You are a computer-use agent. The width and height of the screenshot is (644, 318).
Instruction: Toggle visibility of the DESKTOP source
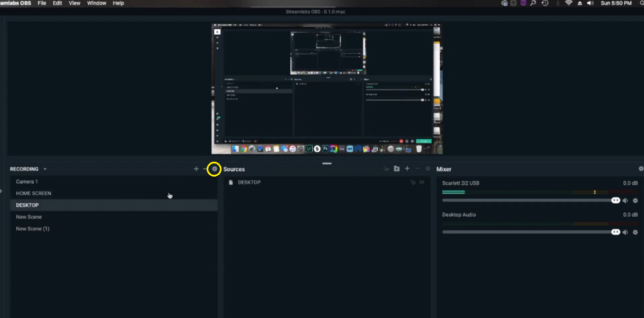[x=422, y=182]
